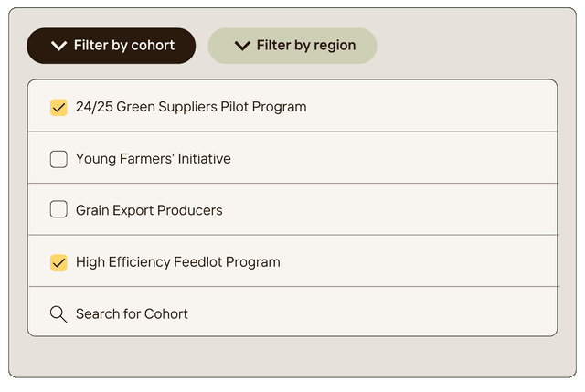This screenshot has height=392, width=585.
Task: Click the 24/25 Green Suppliers Pilot Program label
Action: click(x=191, y=107)
